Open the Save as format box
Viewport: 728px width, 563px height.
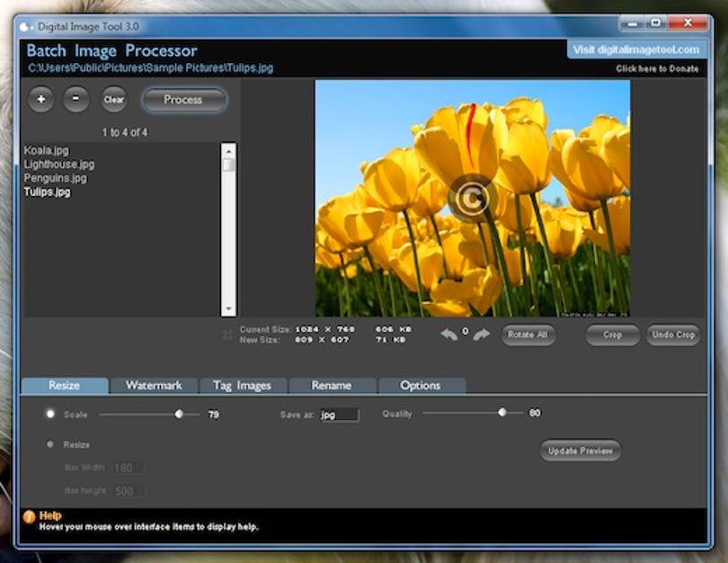pos(339,415)
